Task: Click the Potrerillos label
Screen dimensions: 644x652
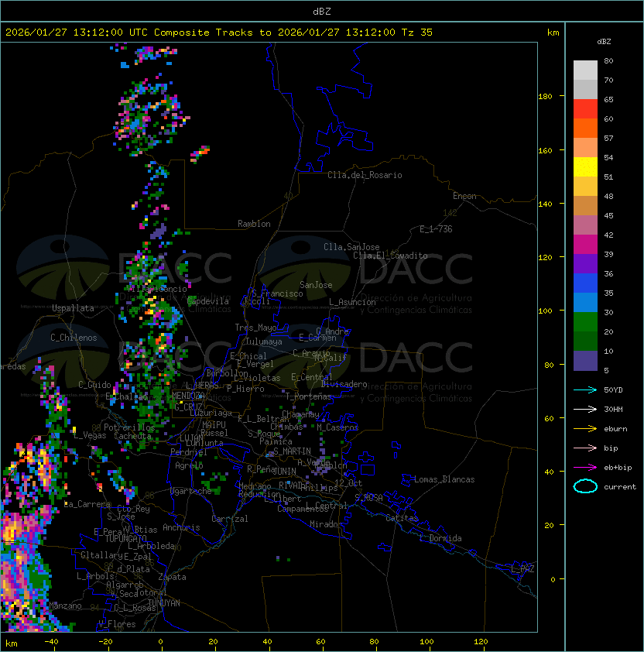Action: tap(129, 428)
